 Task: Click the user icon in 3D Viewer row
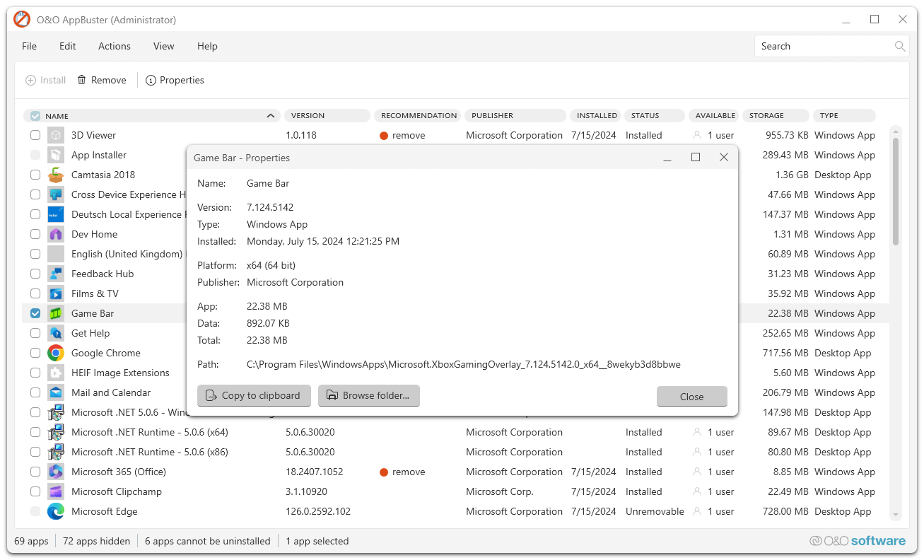[x=698, y=135]
